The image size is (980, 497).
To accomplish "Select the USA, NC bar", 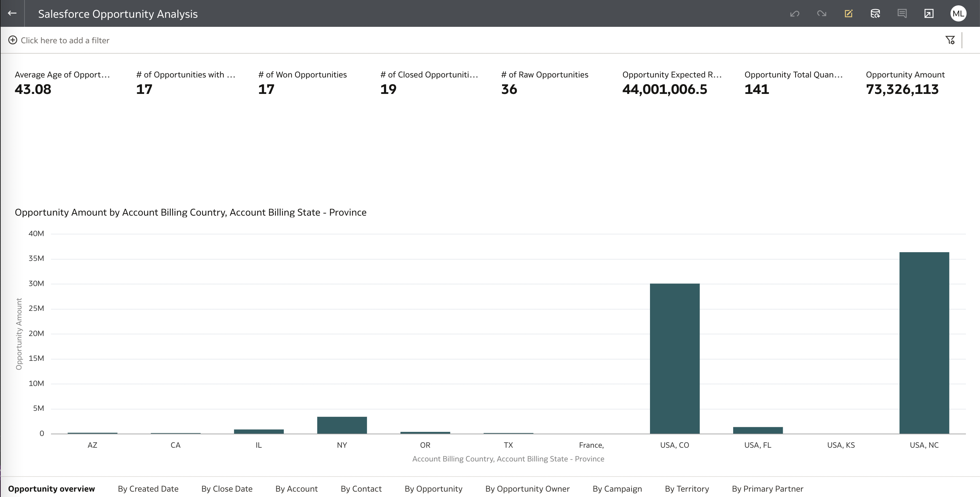I will [x=924, y=342].
